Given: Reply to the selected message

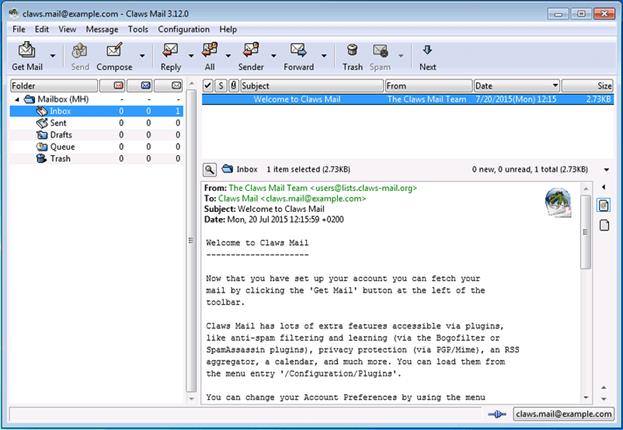Looking at the screenshot, I should click(x=171, y=56).
